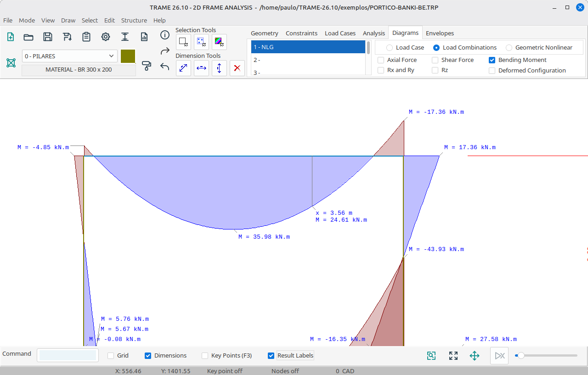Choose the dotted window selection tool

click(201, 42)
